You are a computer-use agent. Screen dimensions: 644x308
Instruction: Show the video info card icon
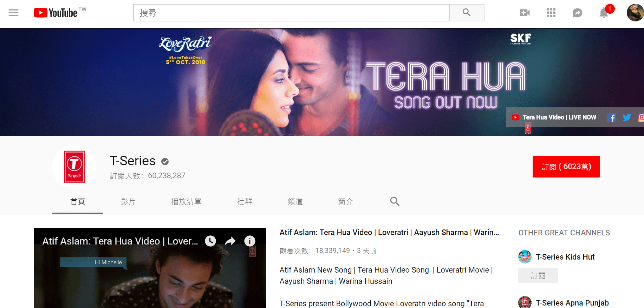pos(250,241)
